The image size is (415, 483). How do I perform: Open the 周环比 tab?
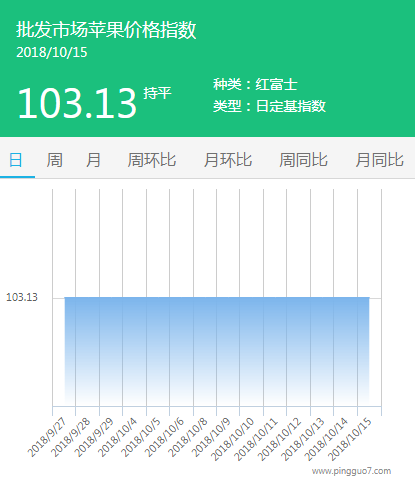[x=152, y=160]
